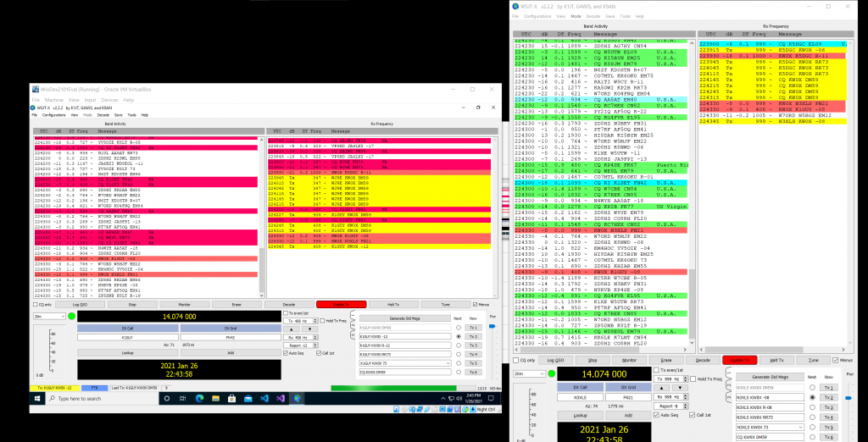Click the VirtualBox window title bar icon
This screenshot has width=868, height=442.
click(36, 89)
